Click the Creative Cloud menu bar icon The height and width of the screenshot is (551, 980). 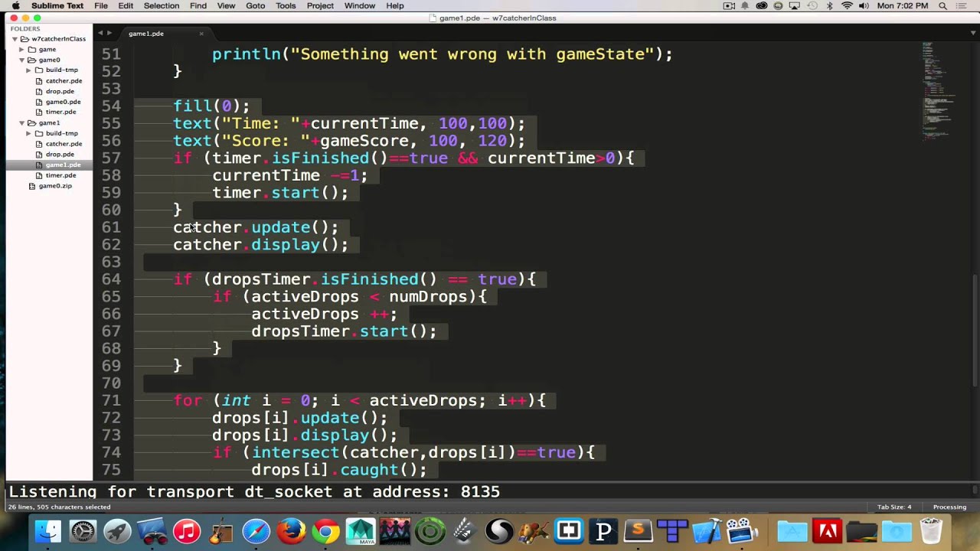pos(762,6)
